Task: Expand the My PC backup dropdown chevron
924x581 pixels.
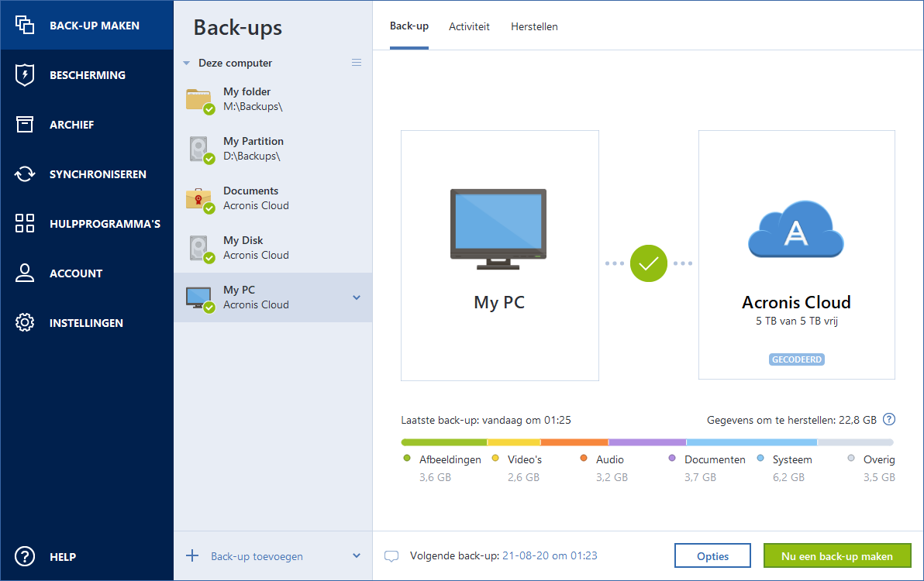Action: coord(357,297)
